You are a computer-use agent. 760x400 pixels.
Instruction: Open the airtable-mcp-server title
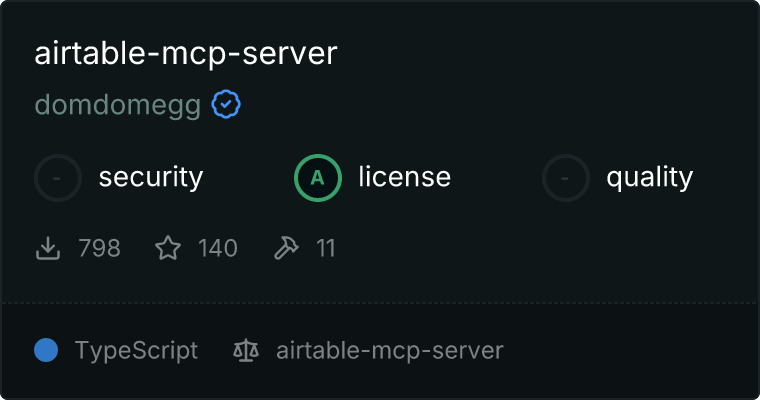[186, 54]
